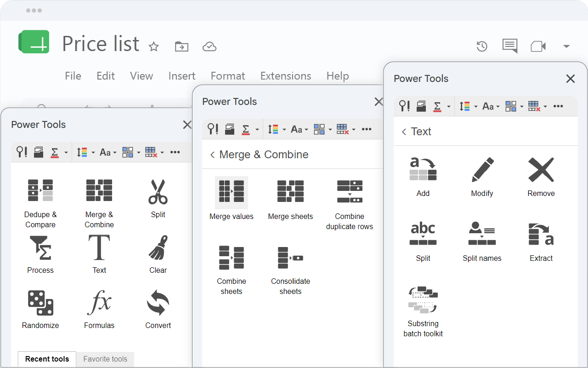The height and width of the screenshot is (368, 588).
Task: Click the find icon in left panel toolbar
Action: pyautogui.click(x=22, y=152)
